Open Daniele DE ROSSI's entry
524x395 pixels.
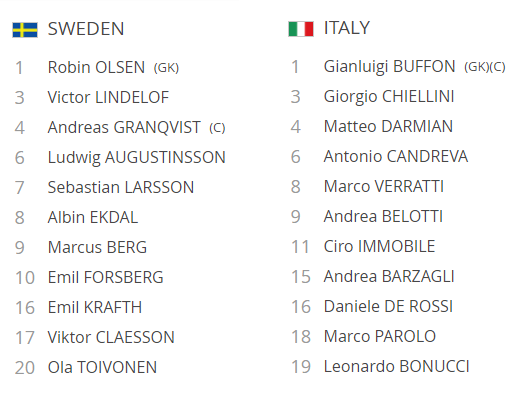click(x=388, y=306)
